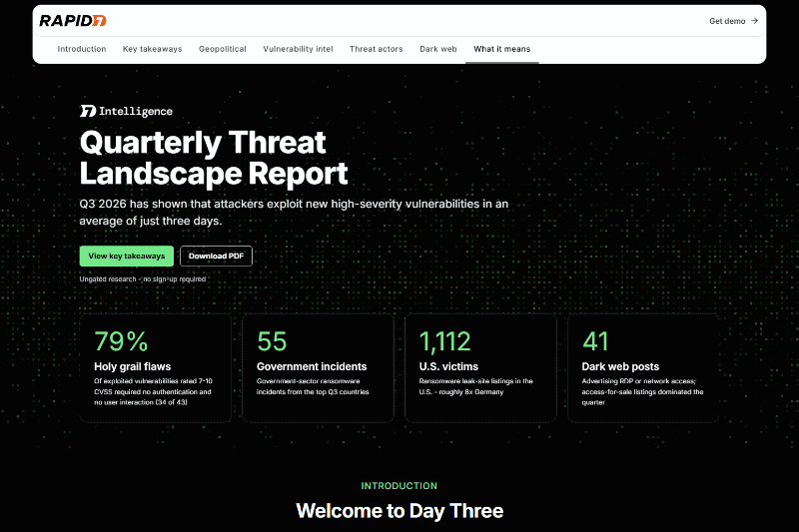Click the 'Government-sector ransomware incidents' description
The height and width of the screenshot is (532, 799).
(x=313, y=386)
